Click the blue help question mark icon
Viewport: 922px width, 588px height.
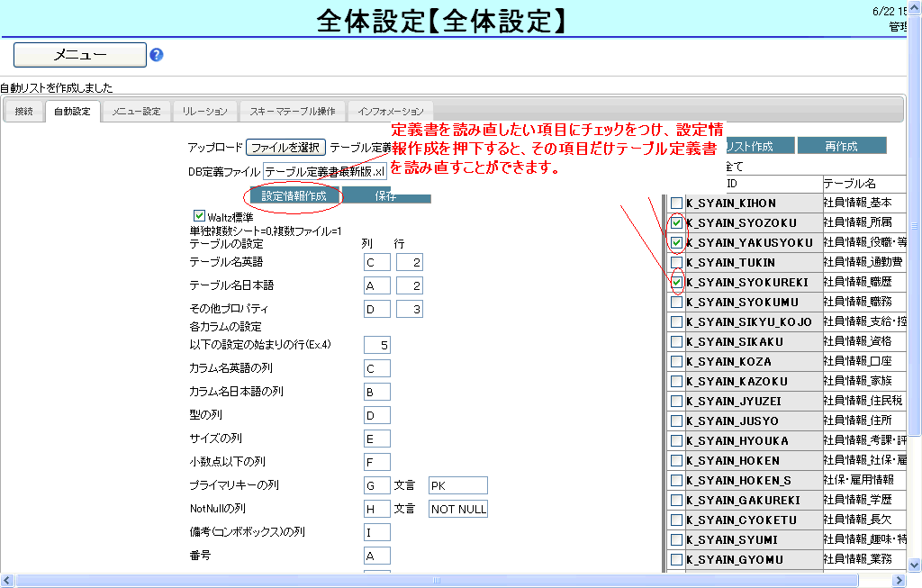click(156, 55)
